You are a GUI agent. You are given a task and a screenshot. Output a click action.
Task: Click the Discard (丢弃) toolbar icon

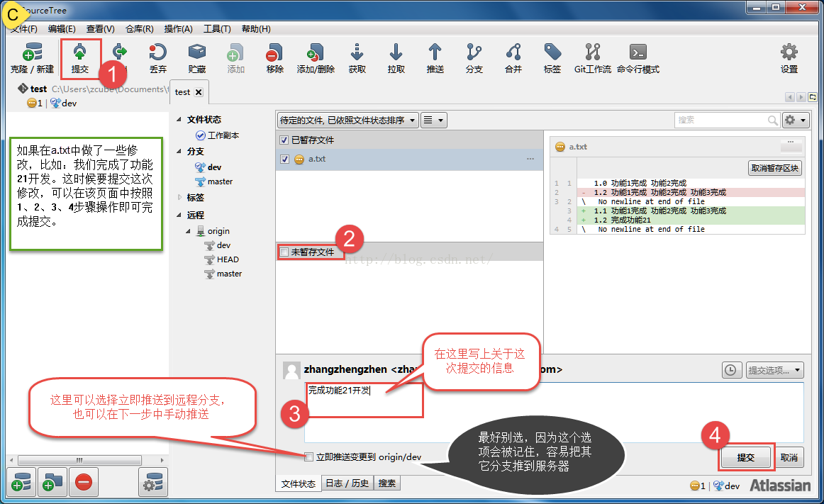(157, 58)
